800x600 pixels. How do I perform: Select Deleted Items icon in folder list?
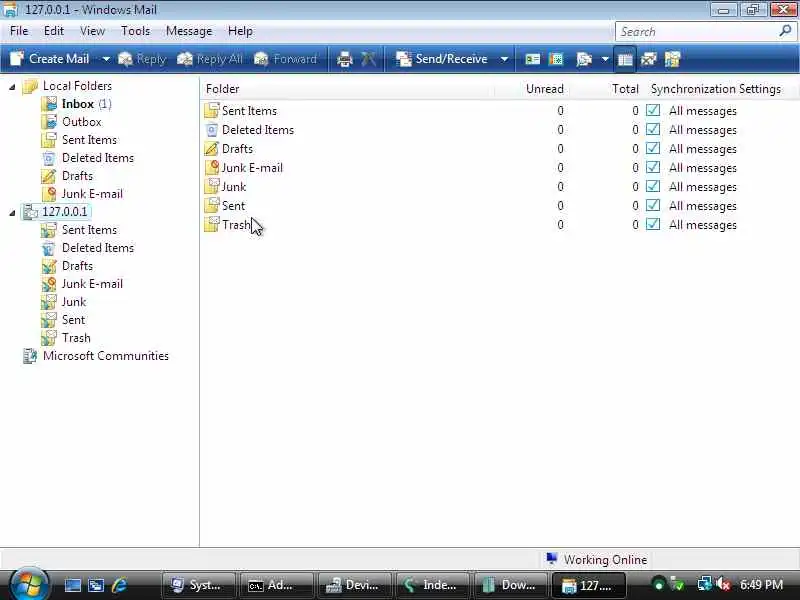211,130
